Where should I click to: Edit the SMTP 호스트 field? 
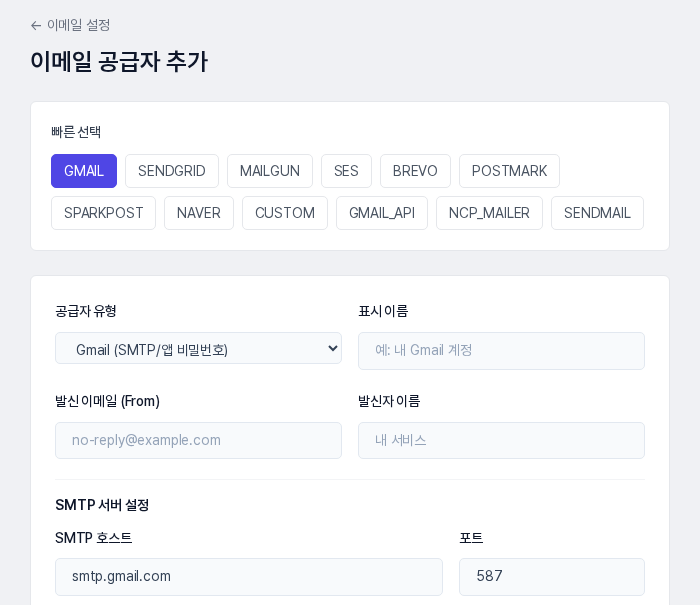click(x=249, y=577)
